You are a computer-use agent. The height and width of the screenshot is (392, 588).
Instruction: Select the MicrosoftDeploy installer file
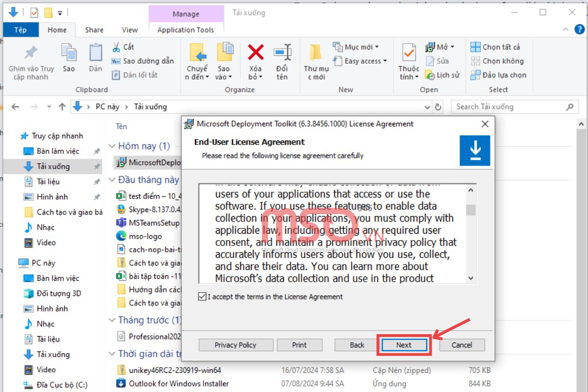click(148, 162)
